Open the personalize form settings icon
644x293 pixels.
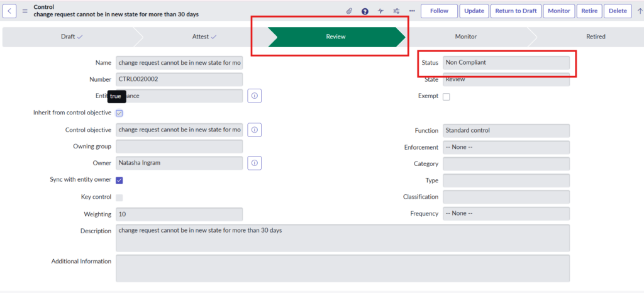coord(396,11)
